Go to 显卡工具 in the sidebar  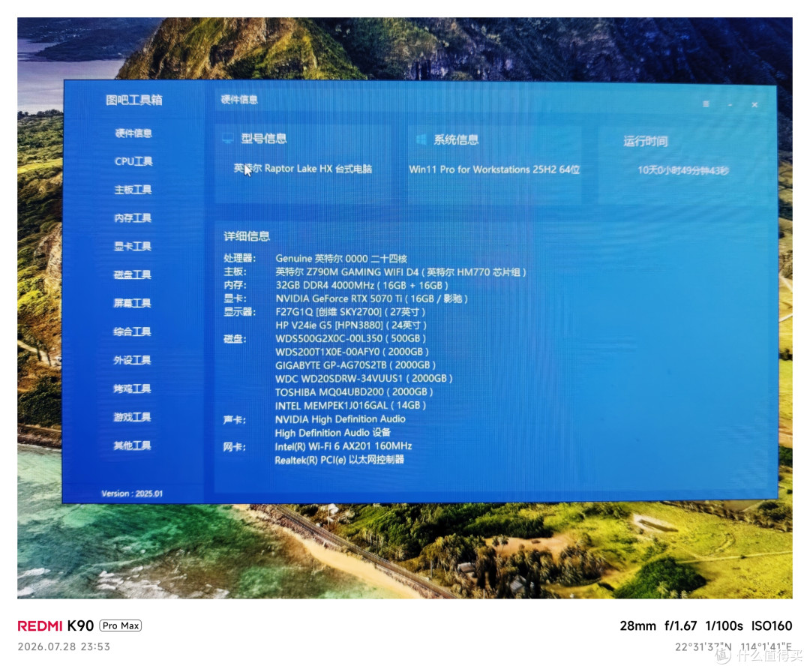click(x=132, y=247)
